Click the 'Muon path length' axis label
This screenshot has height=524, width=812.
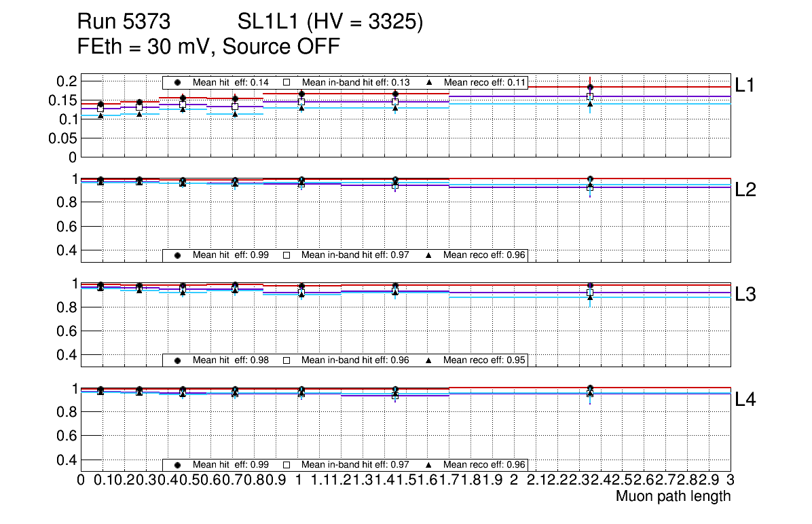click(x=673, y=496)
